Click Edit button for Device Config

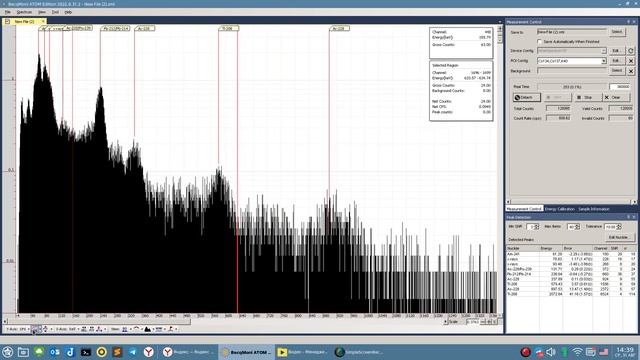617,51
